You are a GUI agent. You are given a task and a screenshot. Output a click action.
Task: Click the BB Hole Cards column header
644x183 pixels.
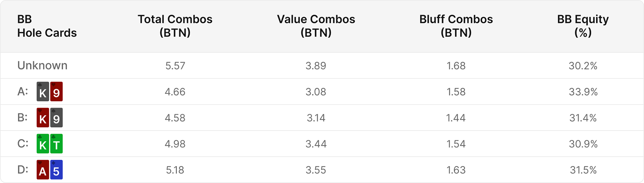point(47,26)
